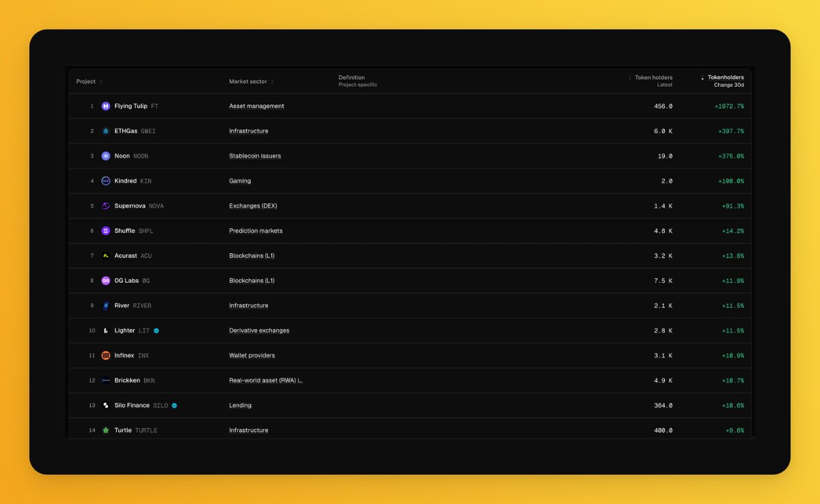Click verified badge next to Lighter LIT
Image resolution: width=820 pixels, height=504 pixels.
click(156, 331)
